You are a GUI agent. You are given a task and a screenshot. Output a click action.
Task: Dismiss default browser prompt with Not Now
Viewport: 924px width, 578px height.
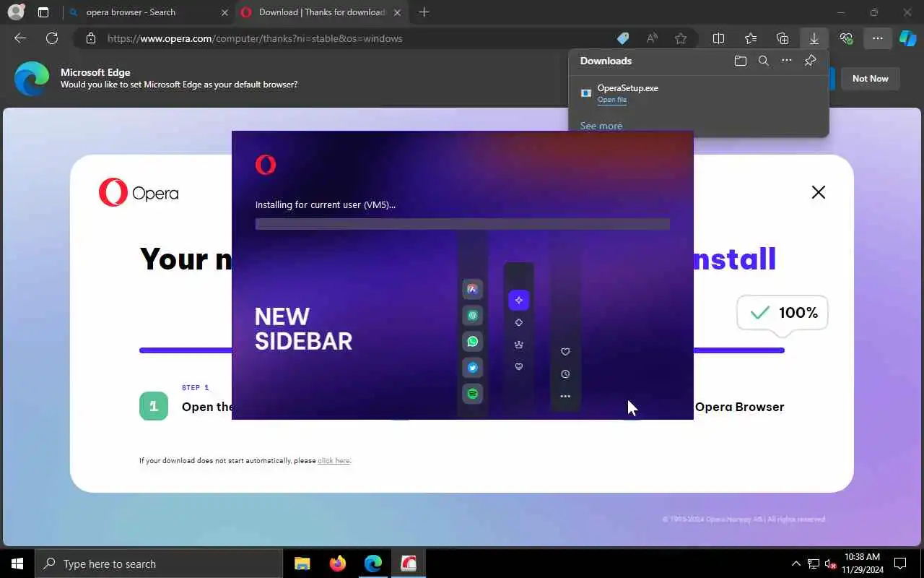[x=870, y=79]
